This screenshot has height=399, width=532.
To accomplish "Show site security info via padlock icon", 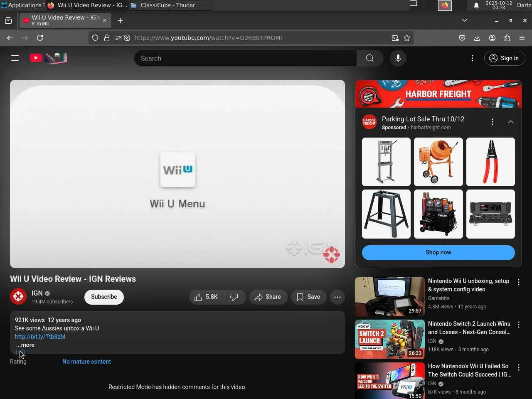I will pos(107,38).
